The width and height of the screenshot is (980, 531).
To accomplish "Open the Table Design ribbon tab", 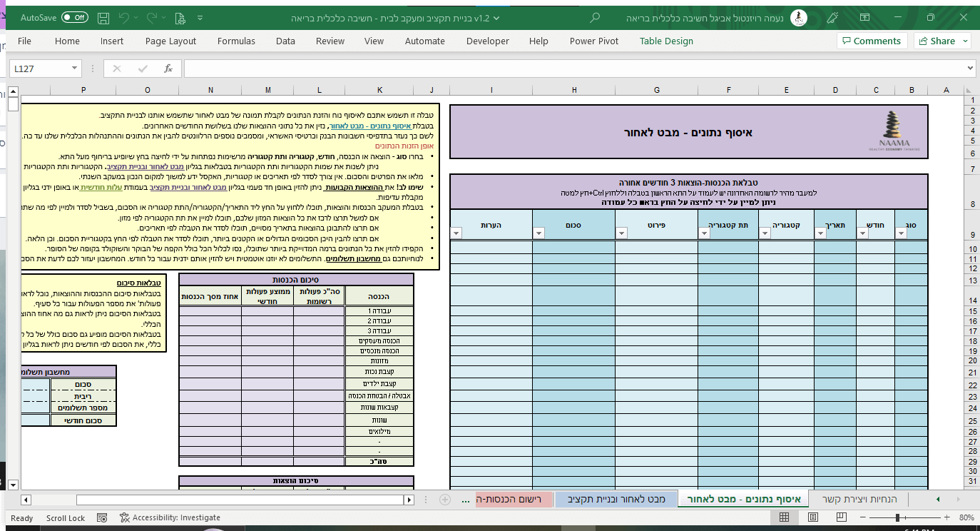I will (666, 41).
